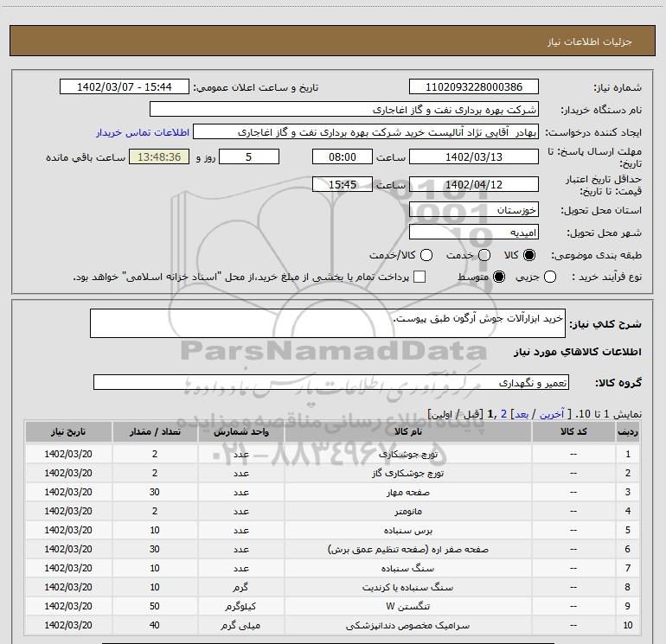Click the نام کالا column header
Viewport: 666px width, 644px height.
coord(407,431)
